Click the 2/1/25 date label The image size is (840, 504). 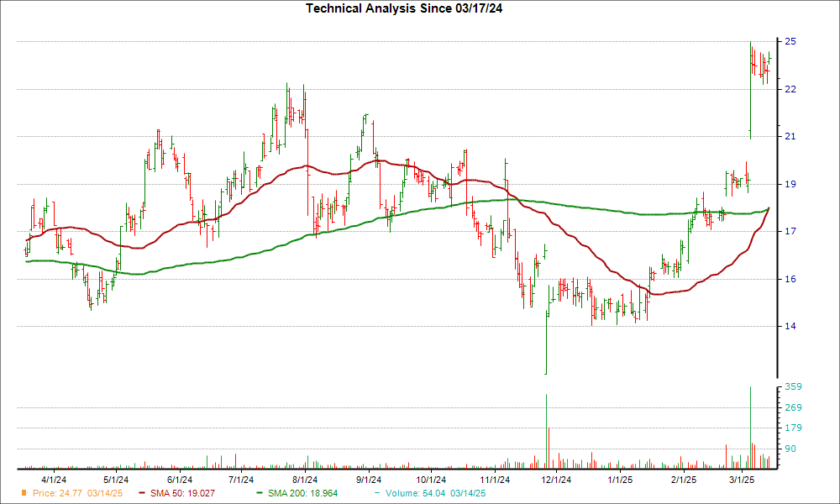pos(684,480)
